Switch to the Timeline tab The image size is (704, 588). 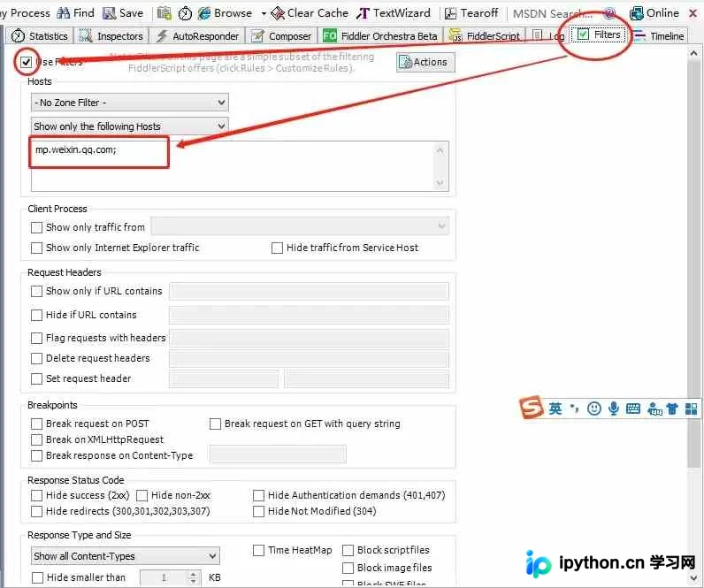(x=659, y=35)
